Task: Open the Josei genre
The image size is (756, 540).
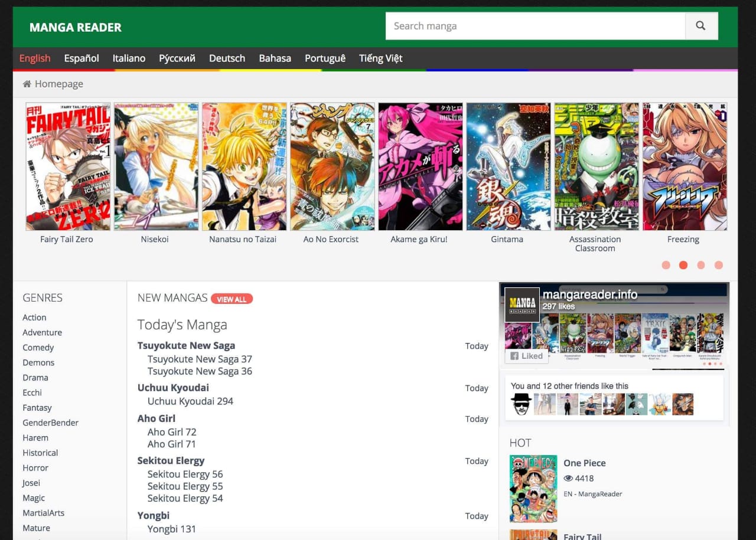Action: 31,483
